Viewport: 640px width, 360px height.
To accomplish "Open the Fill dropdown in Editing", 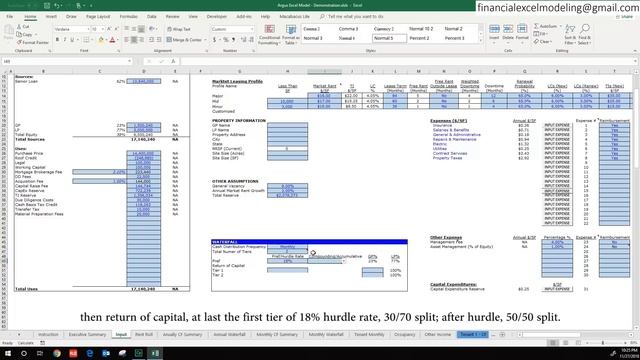I will point(541,34).
